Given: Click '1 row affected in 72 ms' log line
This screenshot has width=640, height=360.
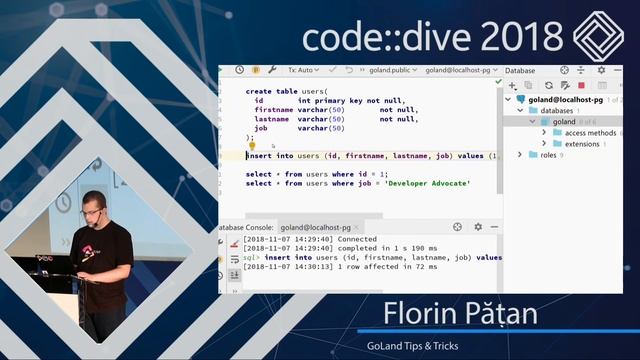Looking at the screenshot, I should click(x=340, y=267).
